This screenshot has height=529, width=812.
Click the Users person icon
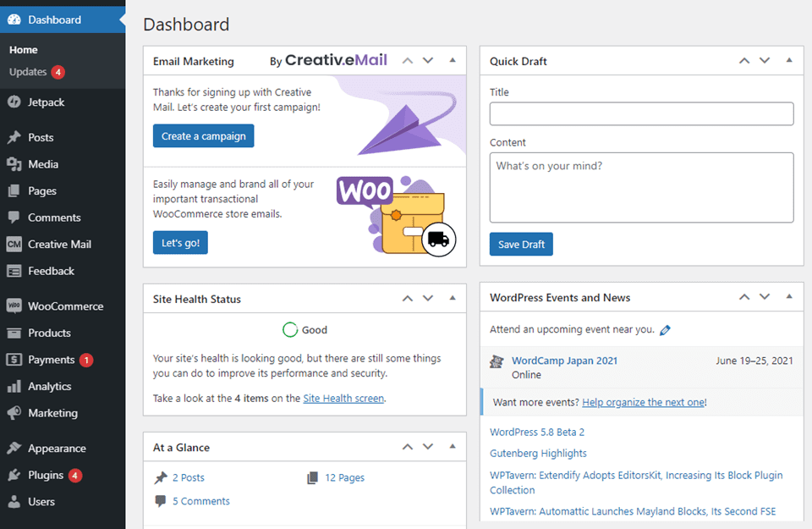14,502
